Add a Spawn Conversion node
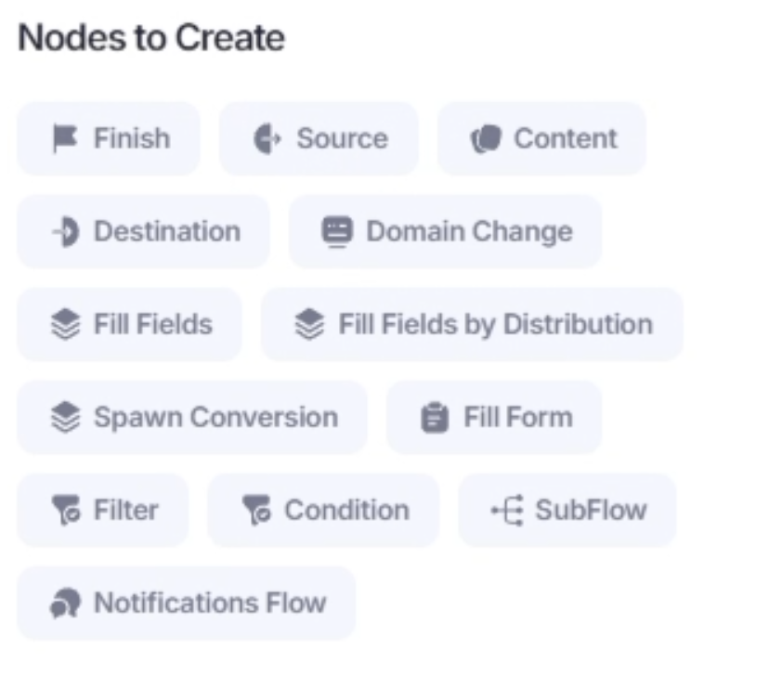The width and height of the screenshot is (782, 700). 191,417
